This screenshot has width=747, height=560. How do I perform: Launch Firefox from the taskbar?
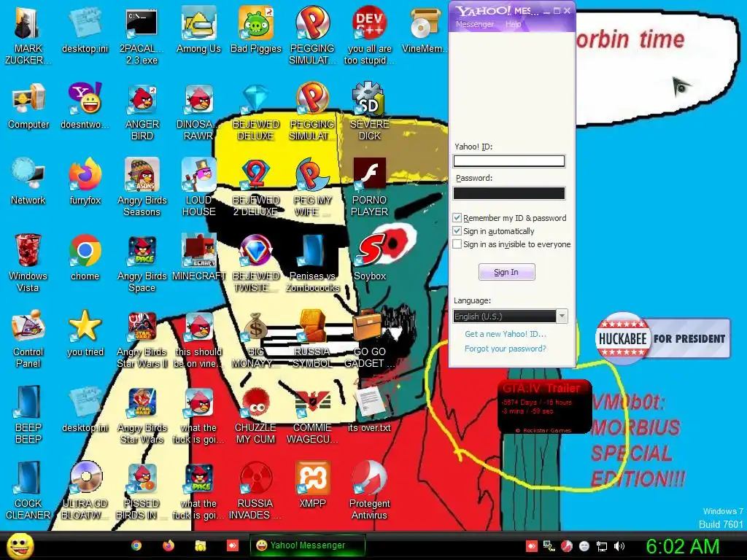click(169, 545)
